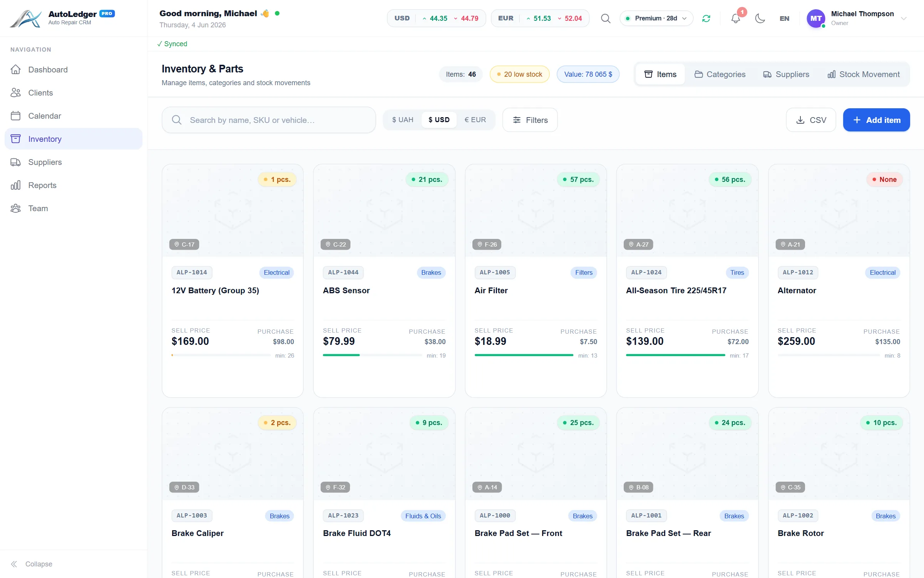Viewport: 924px width, 578px height.
Task: Open the Stock Movement tab
Action: [x=864, y=74]
